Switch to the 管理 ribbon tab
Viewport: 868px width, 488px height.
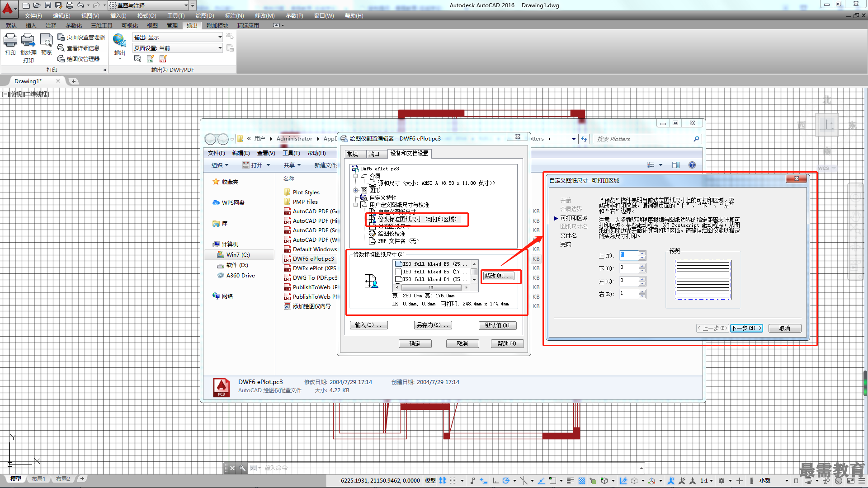click(x=172, y=26)
